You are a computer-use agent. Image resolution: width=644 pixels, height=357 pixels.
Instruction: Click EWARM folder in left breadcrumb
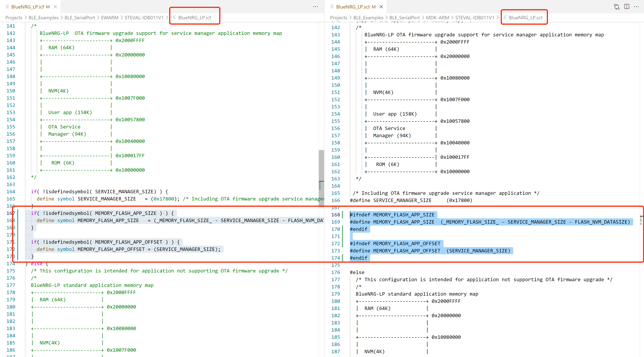tap(110, 18)
